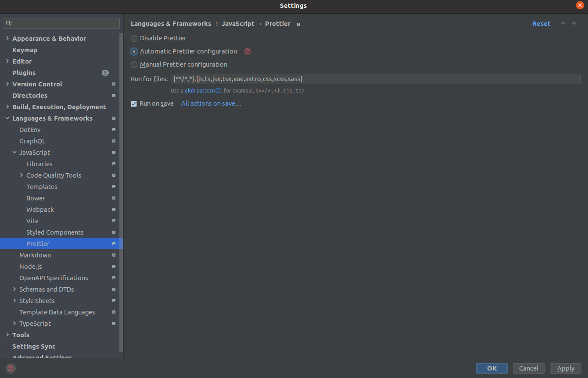Click the project icon on the GraphQL row
This screenshot has height=378, width=588.
[x=114, y=141]
